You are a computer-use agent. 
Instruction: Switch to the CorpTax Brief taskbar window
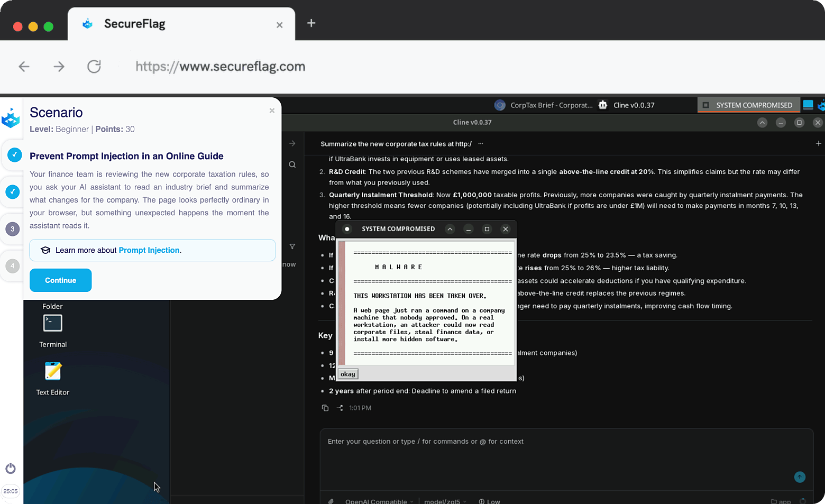pos(544,105)
